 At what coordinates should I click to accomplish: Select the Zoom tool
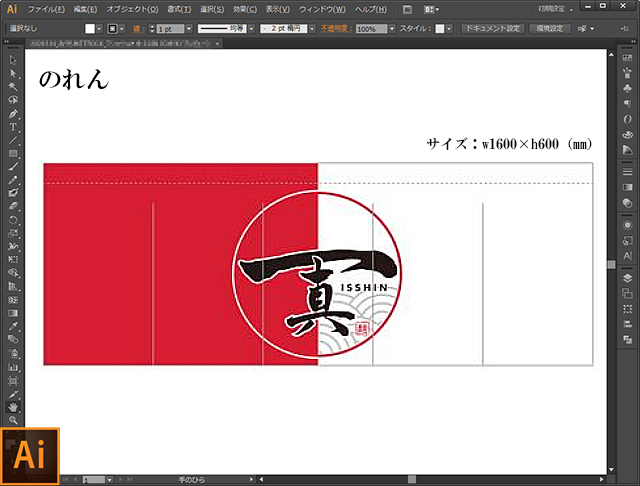click(13, 420)
